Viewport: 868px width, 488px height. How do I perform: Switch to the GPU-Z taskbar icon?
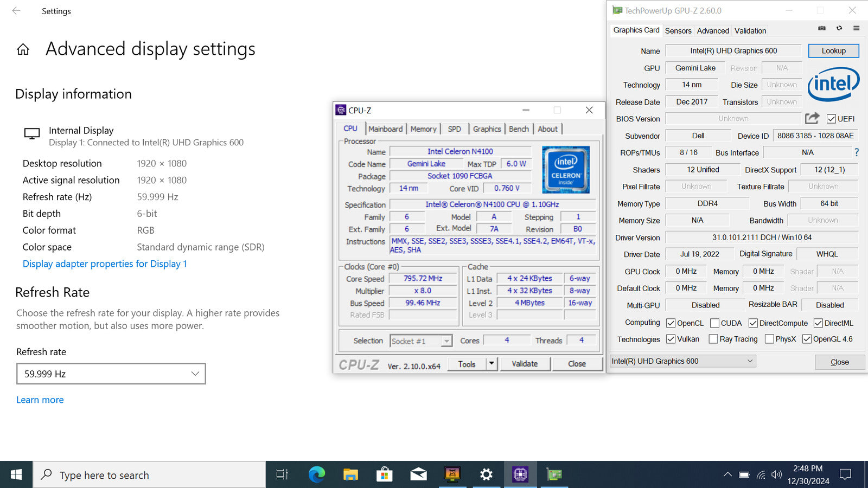click(x=554, y=475)
